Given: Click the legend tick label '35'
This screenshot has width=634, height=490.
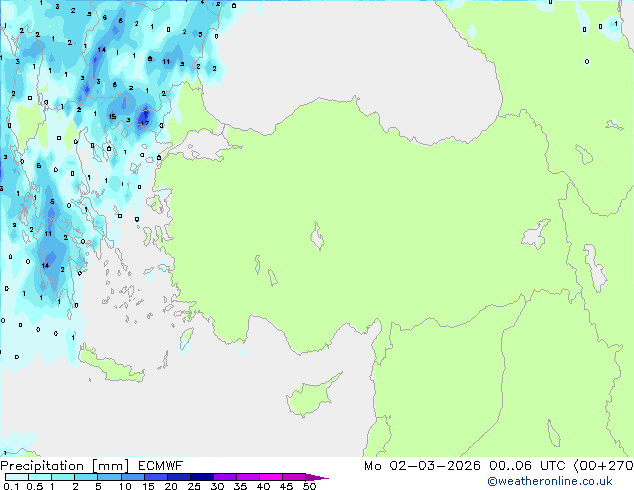Looking at the screenshot, I should [x=240, y=486].
